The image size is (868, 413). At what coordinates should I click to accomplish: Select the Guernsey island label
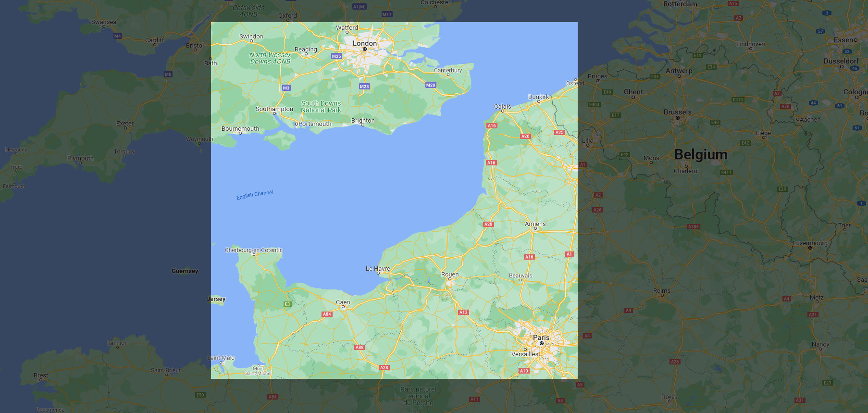pyautogui.click(x=185, y=271)
